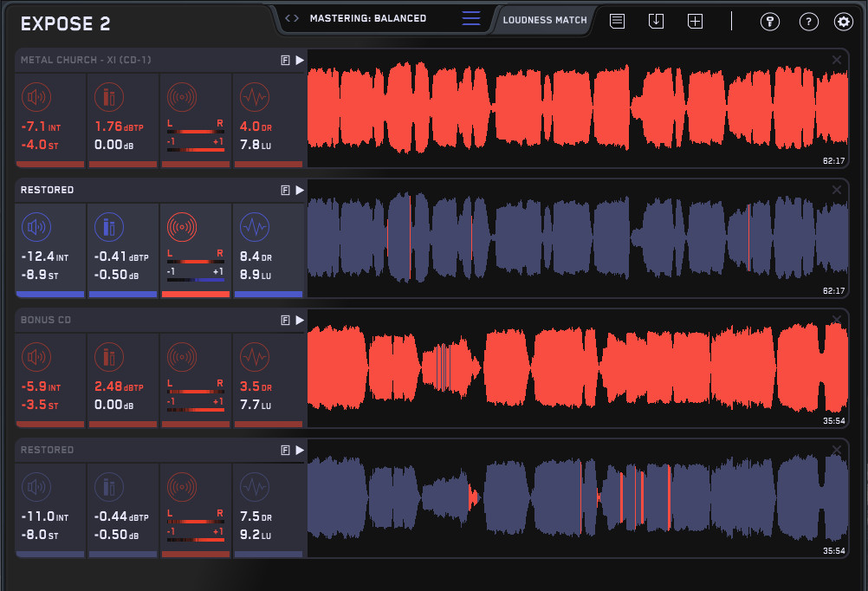The width and height of the screenshot is (868, 591).
Task: Click the loudness speaker icon above -11.0 INT
Action: point(36,487)
